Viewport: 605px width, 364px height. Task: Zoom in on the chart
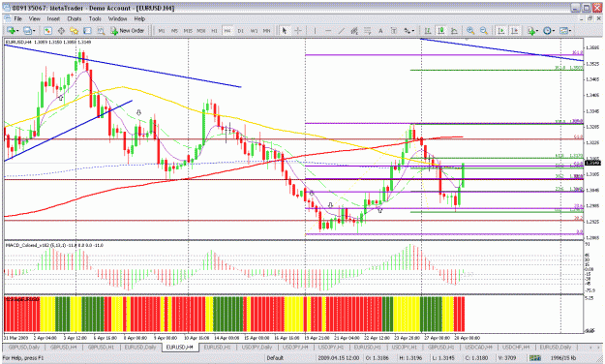tap(470, 30)
